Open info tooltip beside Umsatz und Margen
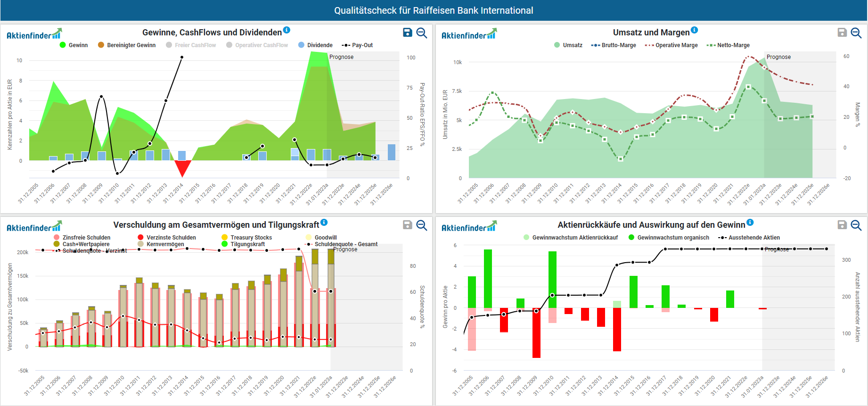Screen dimensions: 868x406 [694, 30]
